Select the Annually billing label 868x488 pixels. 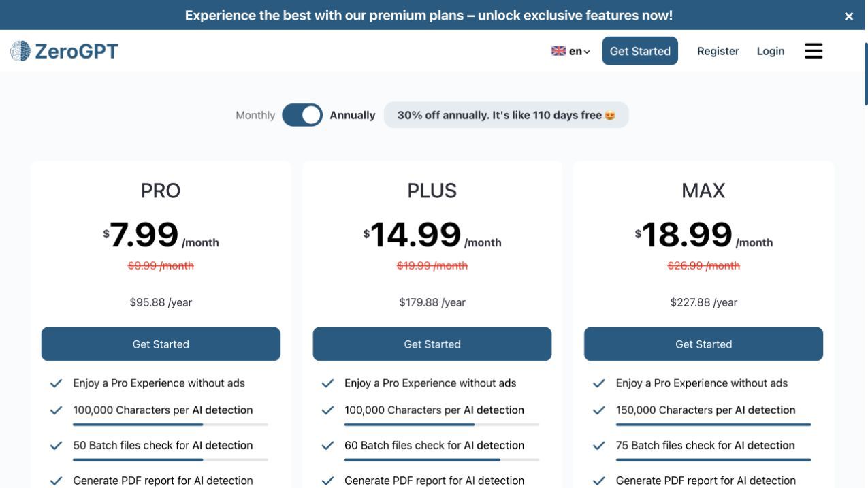click(353, 115)
